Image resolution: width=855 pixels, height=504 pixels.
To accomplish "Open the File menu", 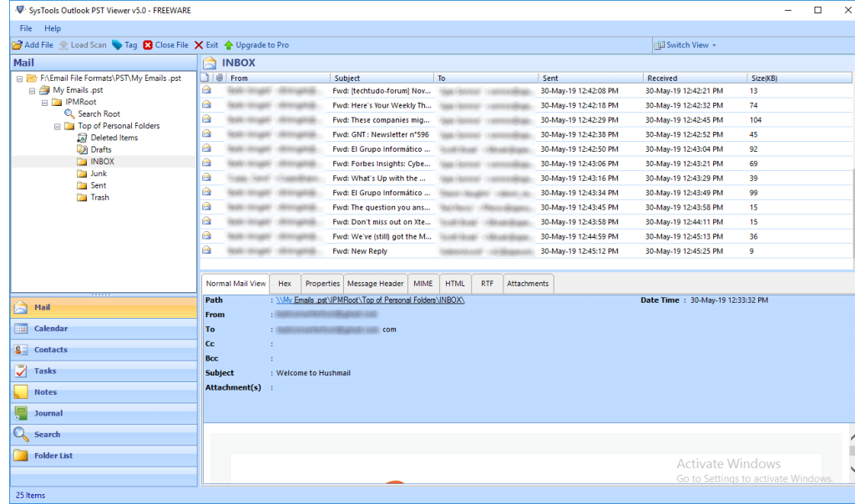I will (26, 28).
